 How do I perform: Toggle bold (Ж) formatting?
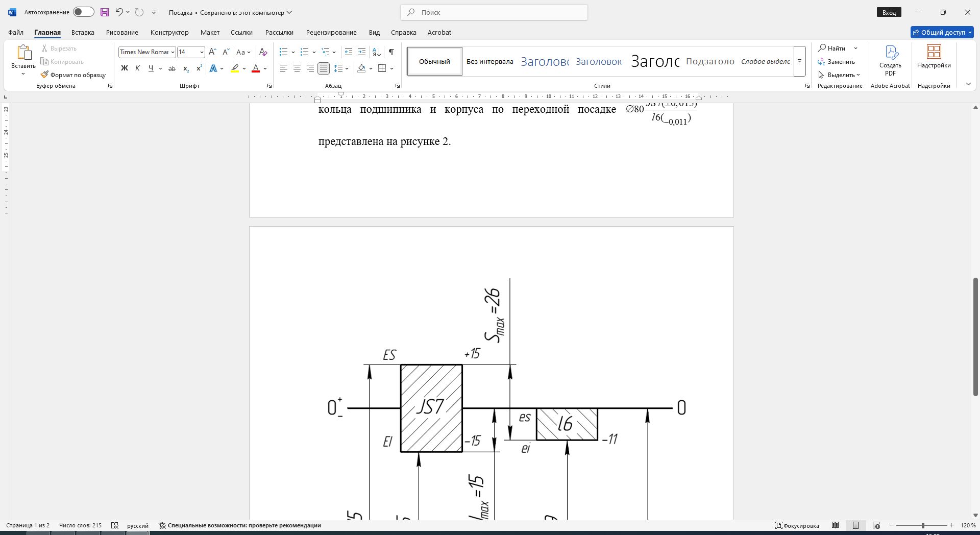125,68
